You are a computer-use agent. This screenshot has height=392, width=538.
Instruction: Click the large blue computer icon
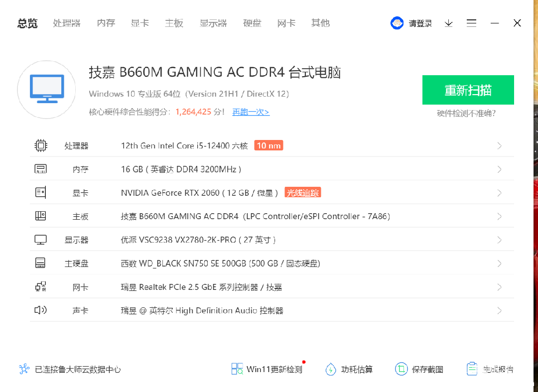[47, 90]
